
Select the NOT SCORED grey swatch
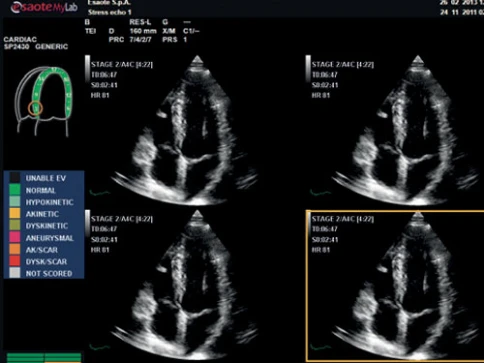click(x=14, y=273)
